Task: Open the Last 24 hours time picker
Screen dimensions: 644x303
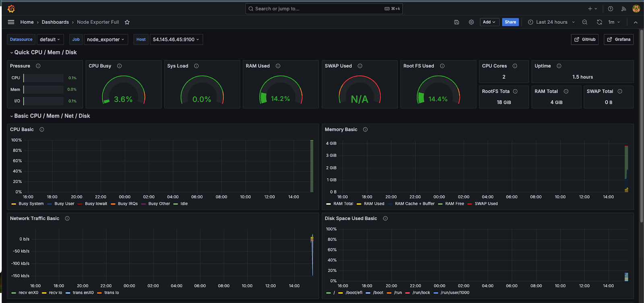Action: 551,22
